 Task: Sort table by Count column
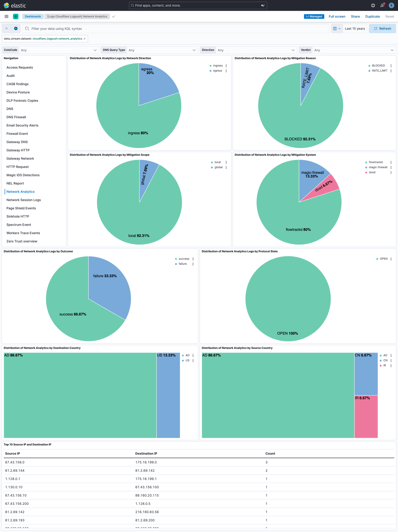270,453
